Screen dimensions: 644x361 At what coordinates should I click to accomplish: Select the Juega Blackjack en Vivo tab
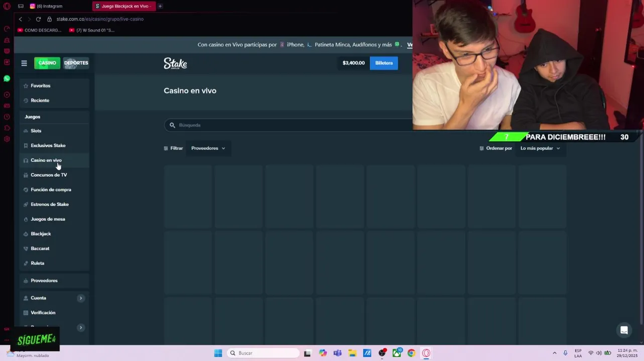click(x=123, y=6)
